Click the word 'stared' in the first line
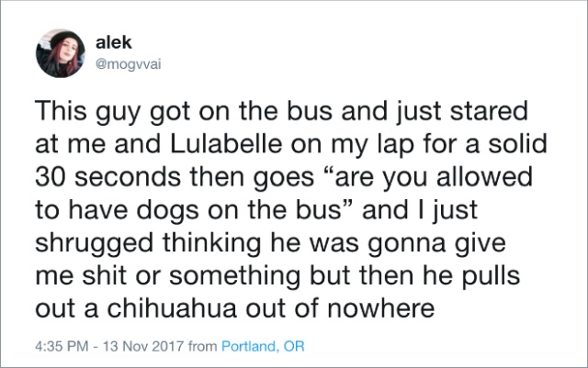 pos(489,111)
